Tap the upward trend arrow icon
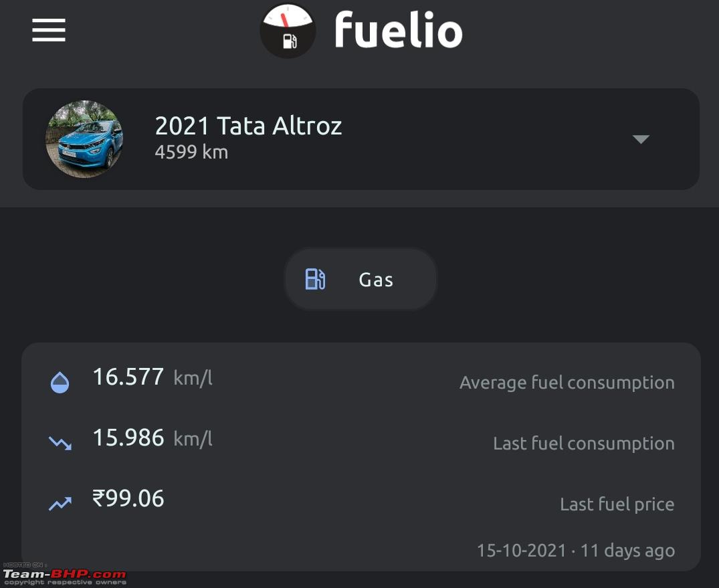 pyautogui.click(x=60, y=504)
